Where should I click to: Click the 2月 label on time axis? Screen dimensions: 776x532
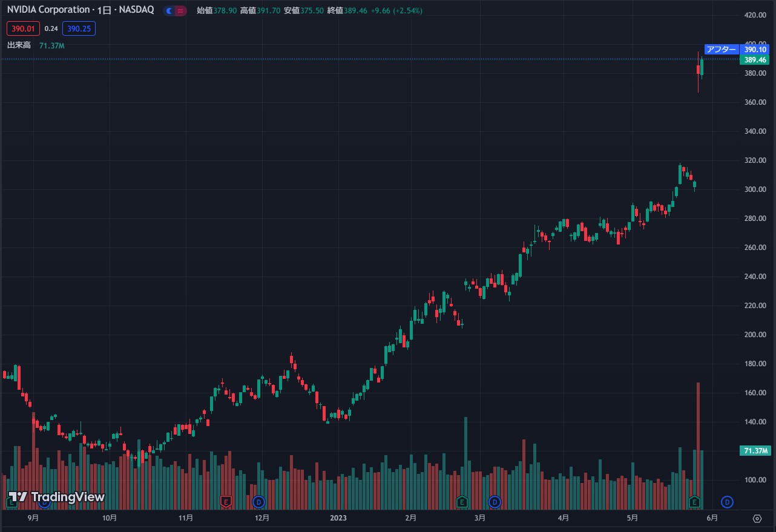411,518
